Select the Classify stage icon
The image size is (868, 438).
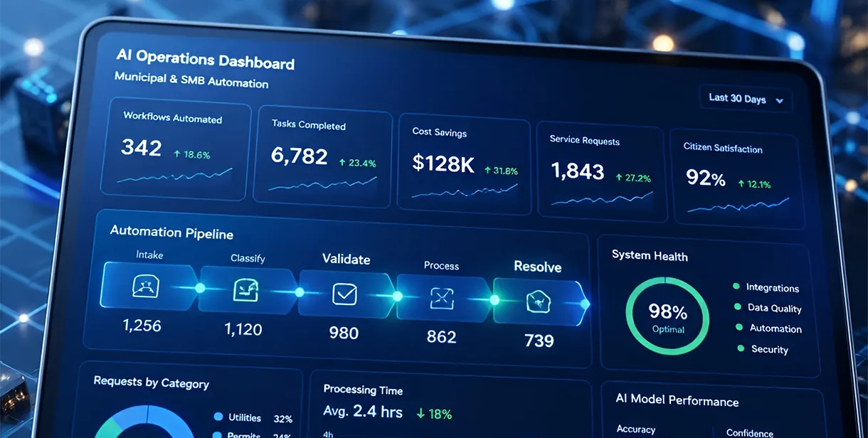click(245, 289)
